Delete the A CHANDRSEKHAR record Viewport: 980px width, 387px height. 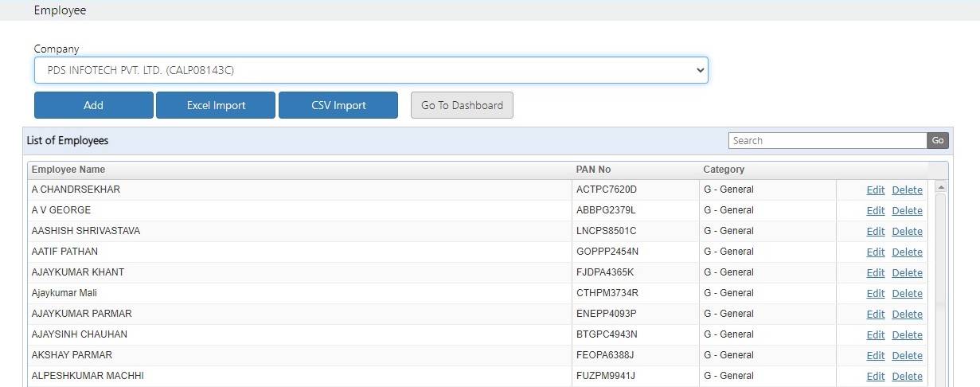(x=908, y=190)
